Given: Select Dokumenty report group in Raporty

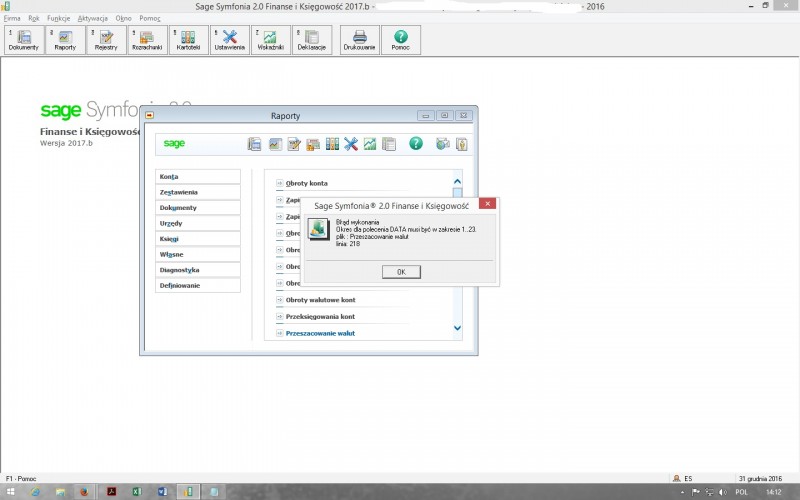Looking at the screenshot, I should pos(198,208).
